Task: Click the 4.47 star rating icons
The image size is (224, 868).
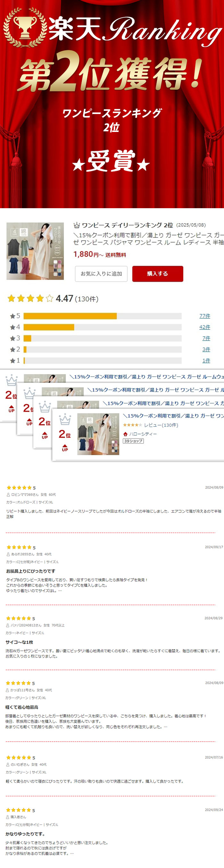Action: click(30, 298)
